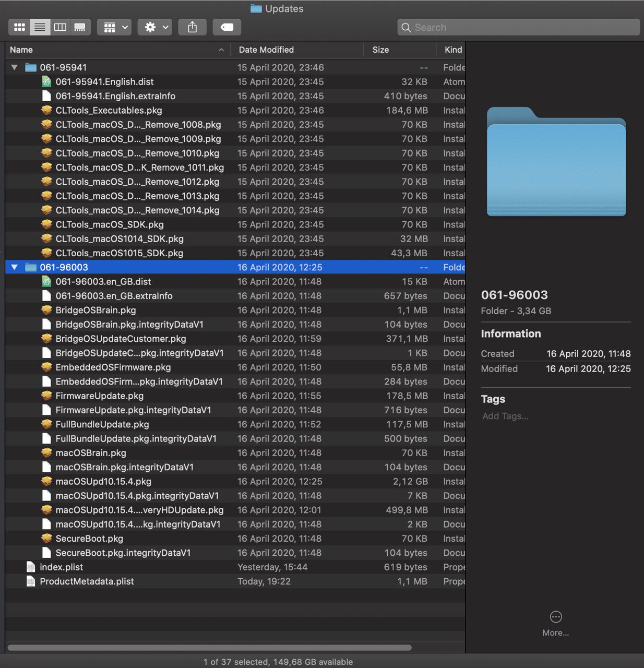Select row CLTools_macOS_D..._Remove_1008.pkg
Image resolution: width=644 pixels, height=668 pixels.
pos(235,124)
